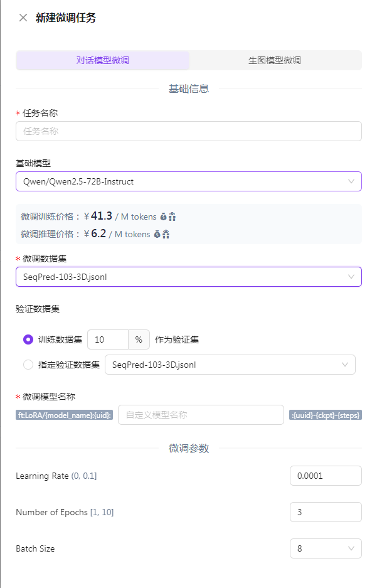Open Batch Size dropdown showing 8
The height and width of the screenshot is (588, 377).
[326, 548]
